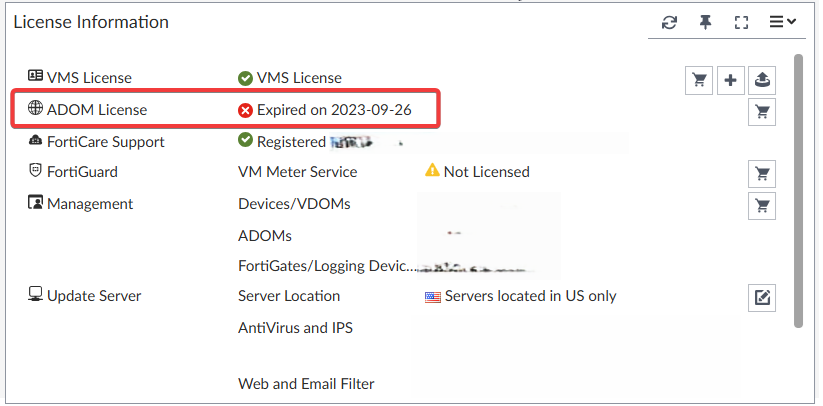Viewport: 823px width, 406px height.
Task: Click the cart icon in the Devices/VDOMs row
Action: coord(762,206)
